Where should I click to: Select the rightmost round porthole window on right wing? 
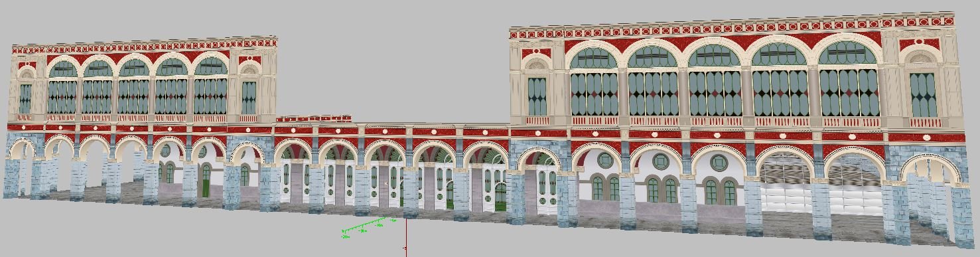pos(719,162)
